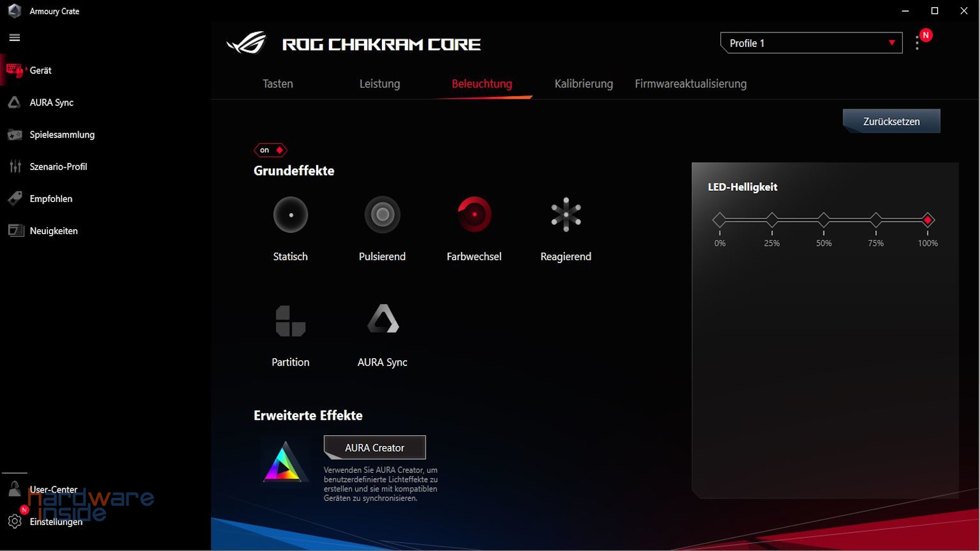Launch AURA Creator
This screenshot has width=980, height=551.
pyautogui.click(x=374, y=447)
